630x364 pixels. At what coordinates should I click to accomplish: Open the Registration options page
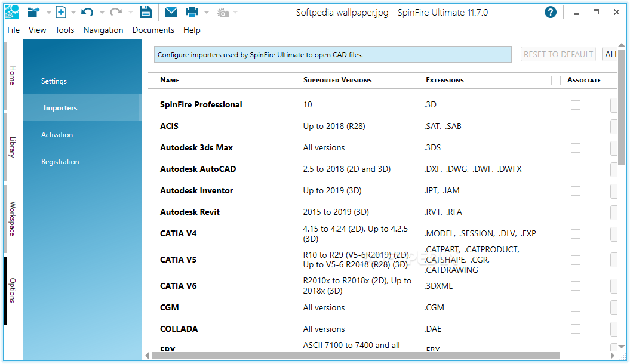82,162
